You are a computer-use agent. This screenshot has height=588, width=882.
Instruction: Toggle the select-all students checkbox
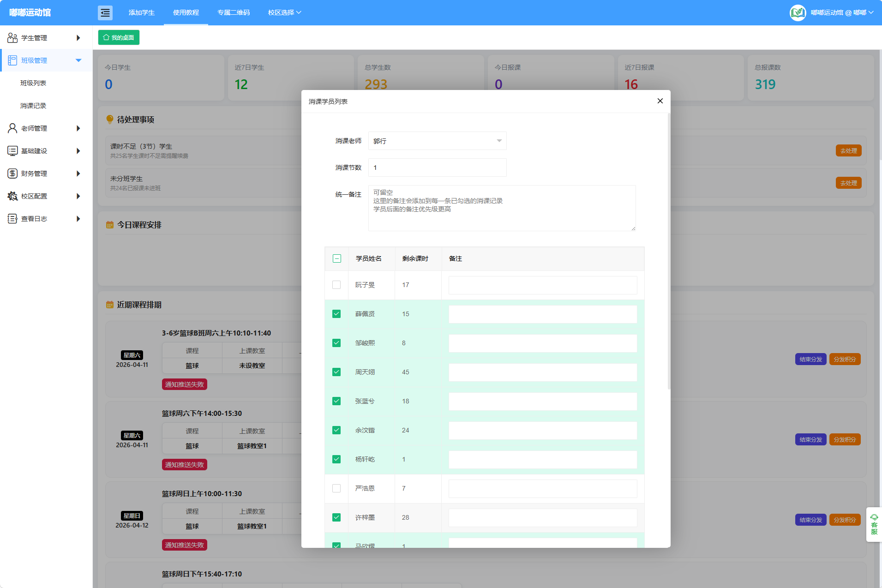pyautogui.click(x=337, y=258)
